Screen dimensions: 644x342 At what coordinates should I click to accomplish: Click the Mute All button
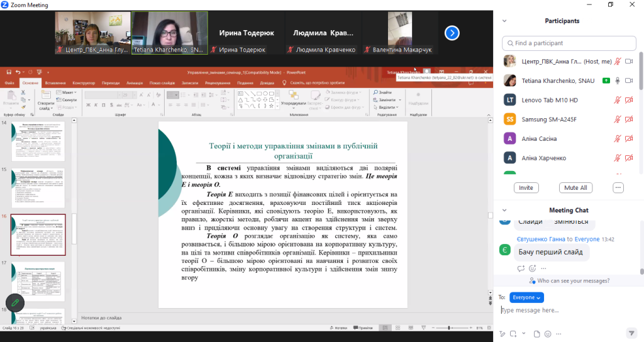pyautogui.click(x=575, y=188)
